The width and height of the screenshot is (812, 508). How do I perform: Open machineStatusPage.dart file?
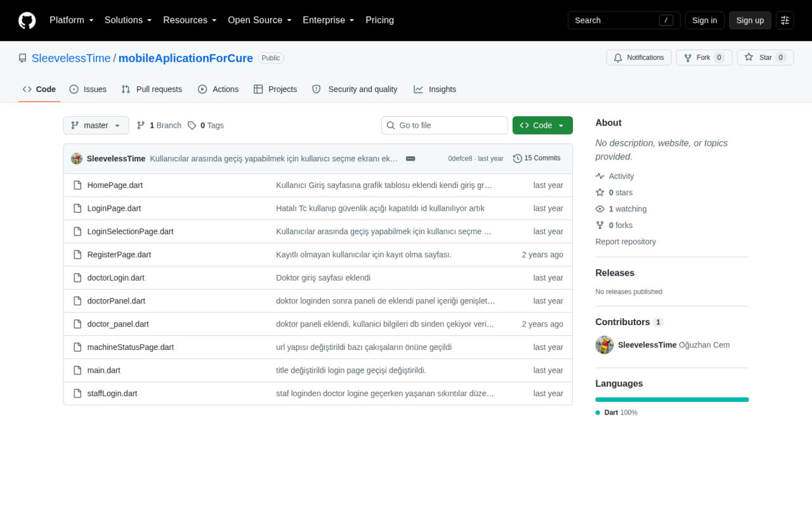131,347
